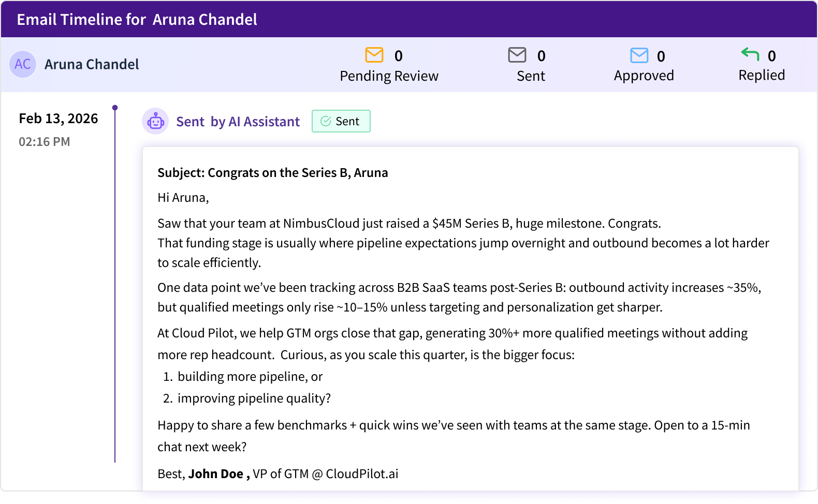Click the AI Assistant robot icon

[155, 121]
